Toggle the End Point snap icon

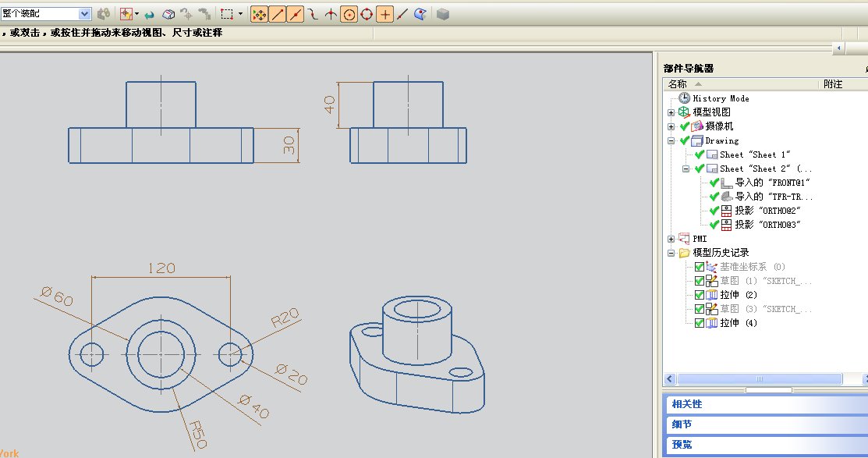278,14
